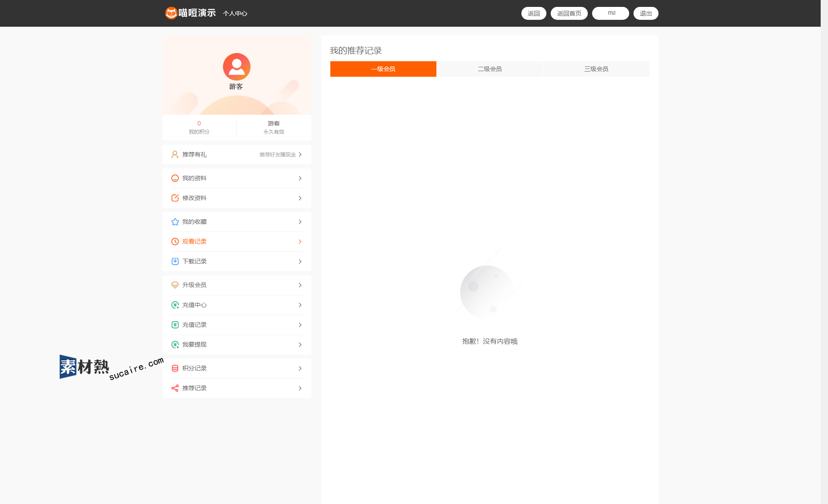The height and width of the screenshot is (504, 828).
Task: Click the orange user avatar
Action: click(x=236, y=66)
